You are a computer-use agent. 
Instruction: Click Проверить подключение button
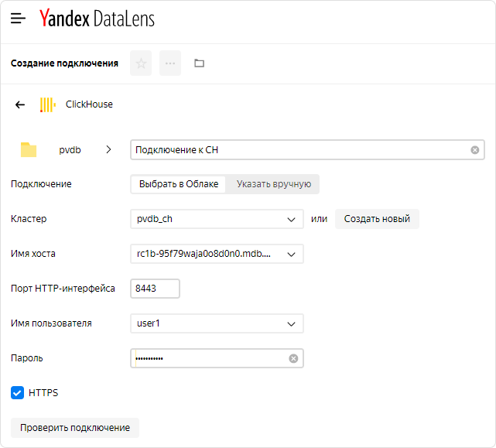75,428
